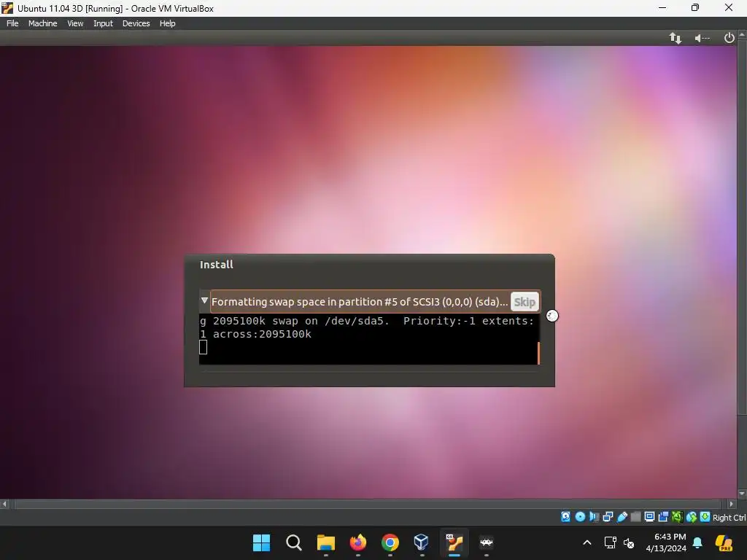Click the Formatting swap space progress text
This screenshot has height=560, width=747.
pyautogui.click(x=359, y=302)
